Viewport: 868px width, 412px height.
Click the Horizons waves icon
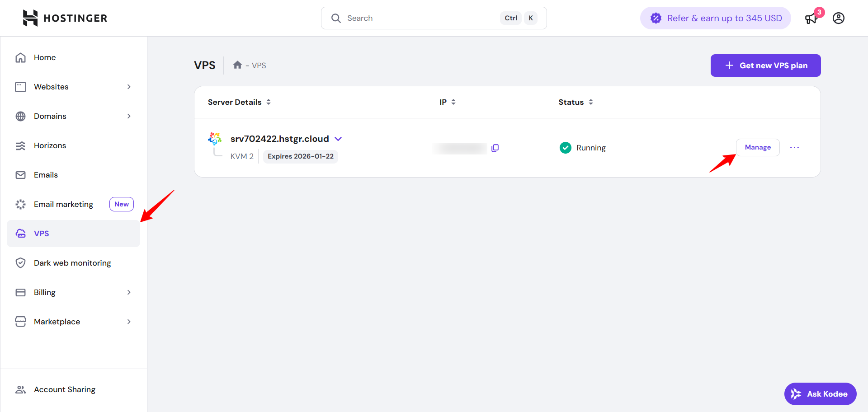(x=21, y=145)
